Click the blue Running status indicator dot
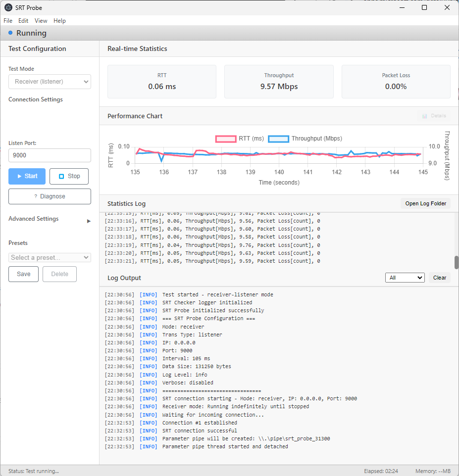Image resolution: width=459 pixels, height=476 pixels. [x=10, y=33]
